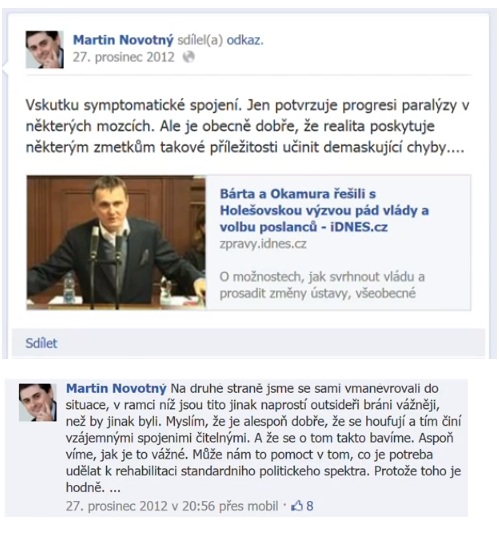499x533 pixels.
Task: Show the 8 people who liked the comment
Action: (x=310, y=506)
